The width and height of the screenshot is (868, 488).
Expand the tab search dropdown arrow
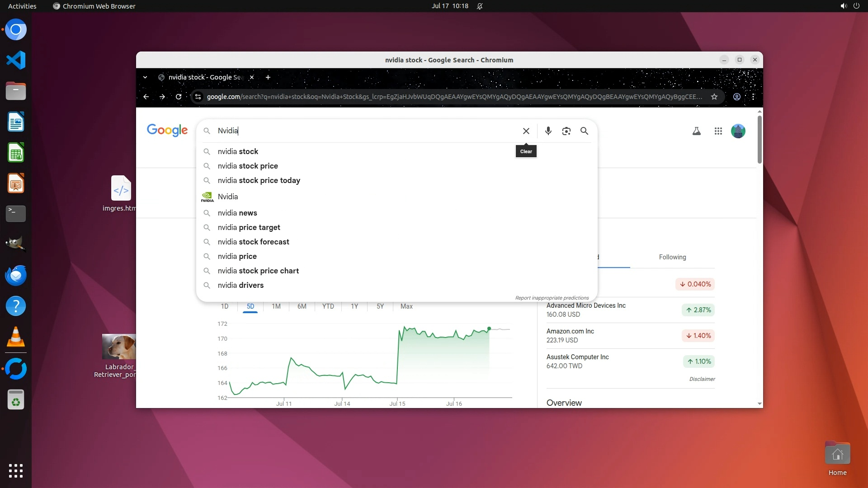click(x=145, y=77)
